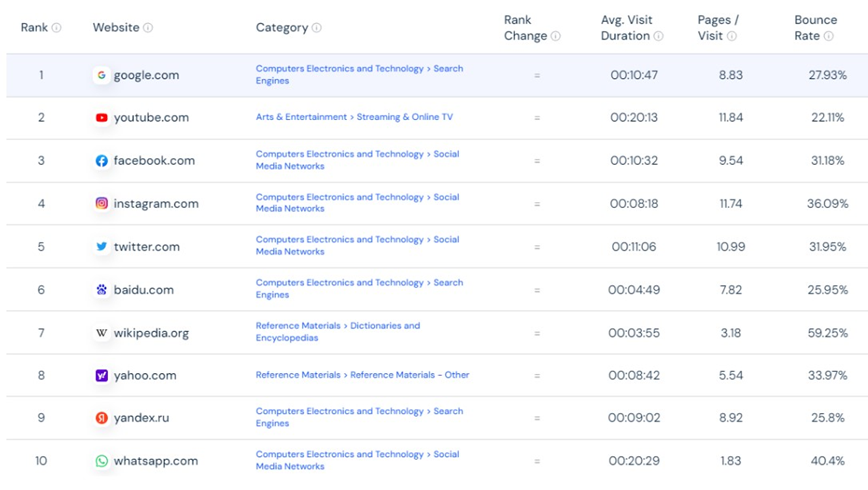Click the 00:20:13 duration for youtube.com
Screen dimensions: 868x490
coord(634,117)
